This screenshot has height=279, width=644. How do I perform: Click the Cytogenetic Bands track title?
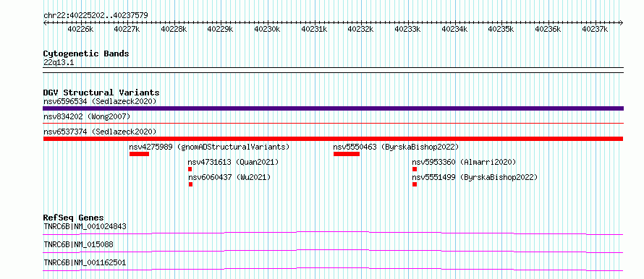click(86, 53)
